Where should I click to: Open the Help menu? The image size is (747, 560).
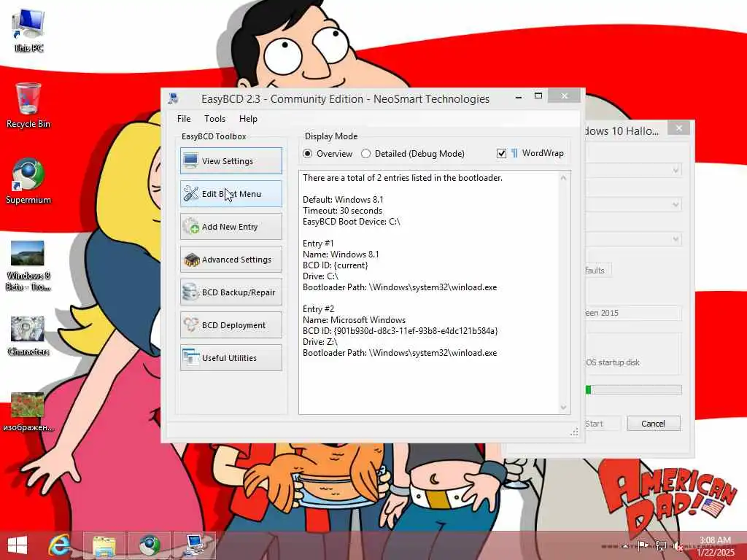point(248,119)
